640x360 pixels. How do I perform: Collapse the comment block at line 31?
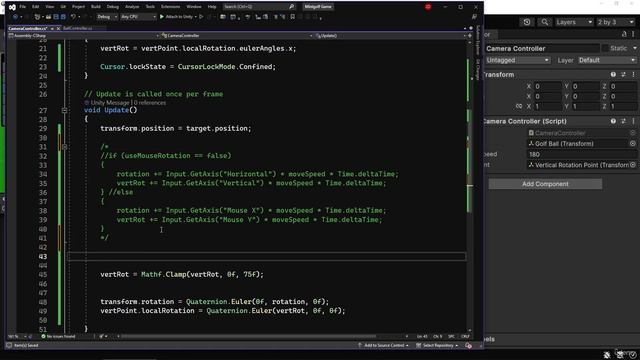coord(64,147)
